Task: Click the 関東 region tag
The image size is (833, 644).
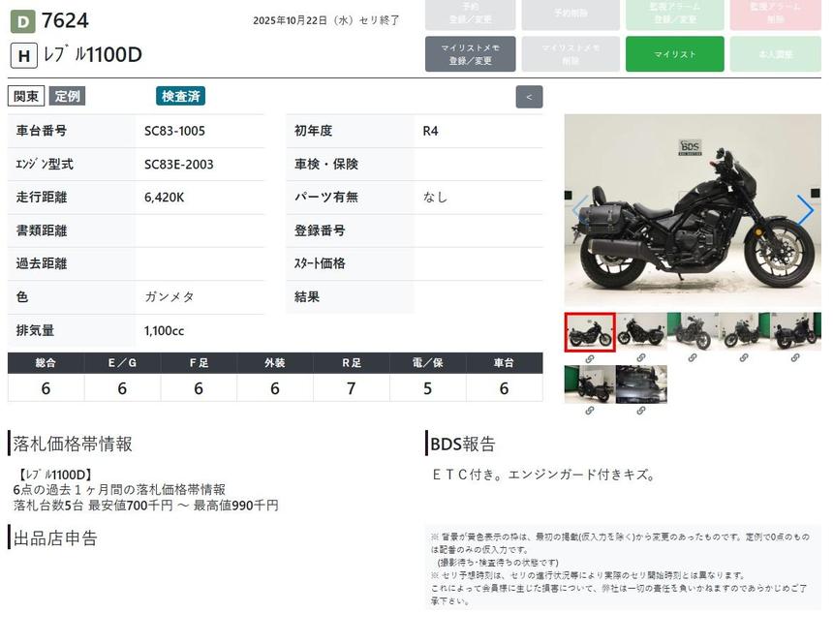Action: pos(26,96)
